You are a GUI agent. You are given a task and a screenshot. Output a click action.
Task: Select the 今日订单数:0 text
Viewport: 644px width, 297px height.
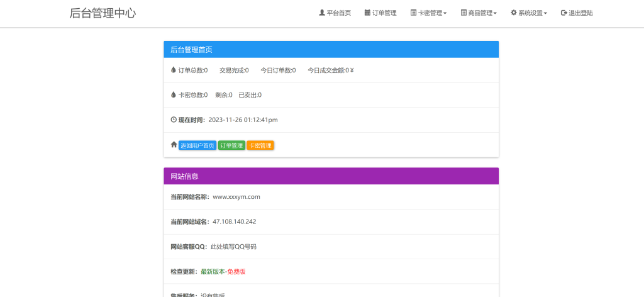[278, 70]
